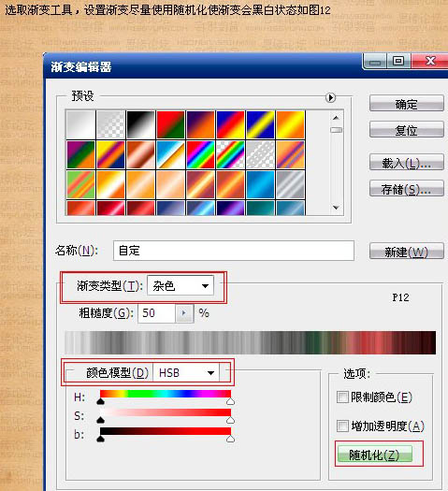448x491 pixels.
Task: Click the H slider black left handle
Action: pos(100,401)
